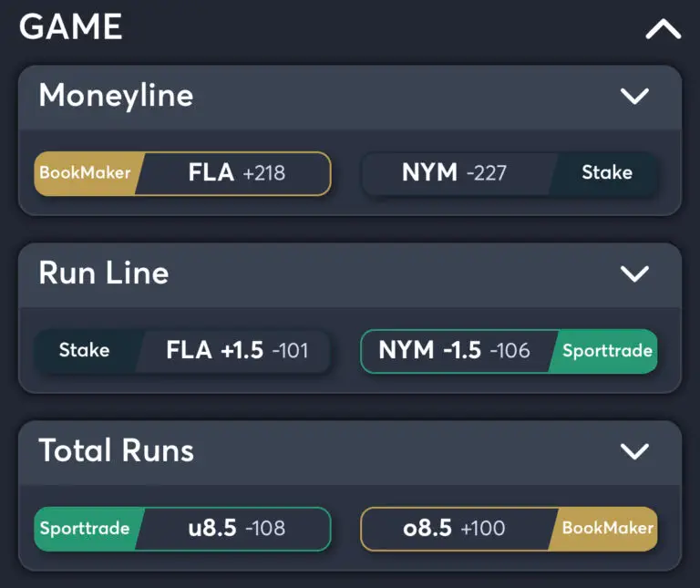700x588 pixels.
Task: Click the green Sporttrade tag on Total Runs
Action: click(85, 529)
